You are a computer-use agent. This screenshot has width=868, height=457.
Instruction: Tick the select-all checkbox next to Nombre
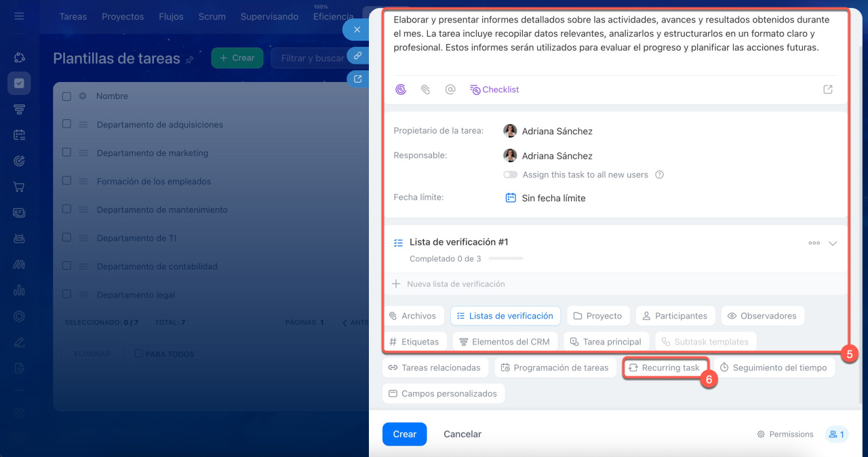pyautogui.click(x=66, y=96)
